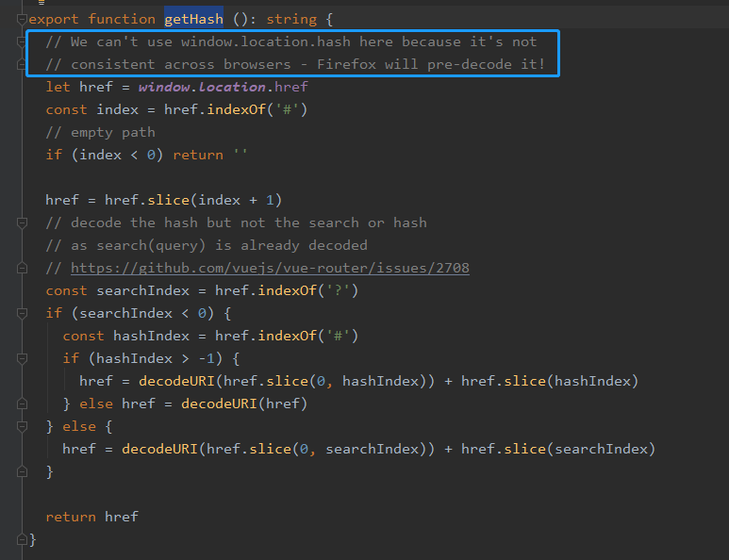Click fold end marker at function closing brace
729x560 pixels.
22,539
